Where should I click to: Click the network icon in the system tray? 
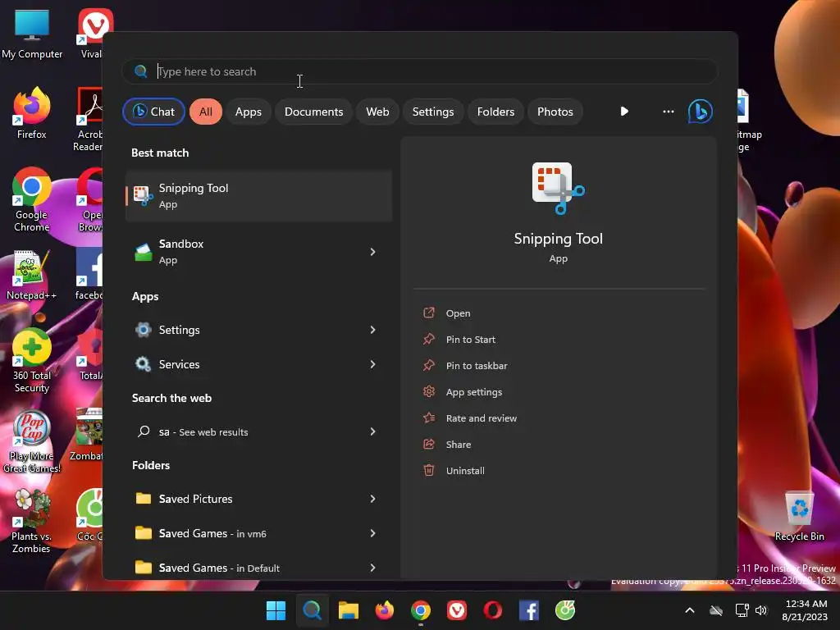click(x=742, y=610)
